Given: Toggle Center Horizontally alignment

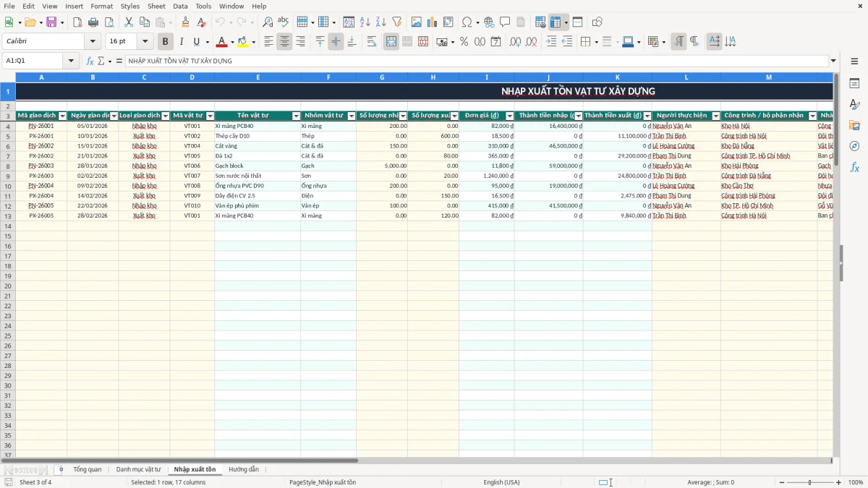Looking at the screenshot, I should tap(285, 42).
